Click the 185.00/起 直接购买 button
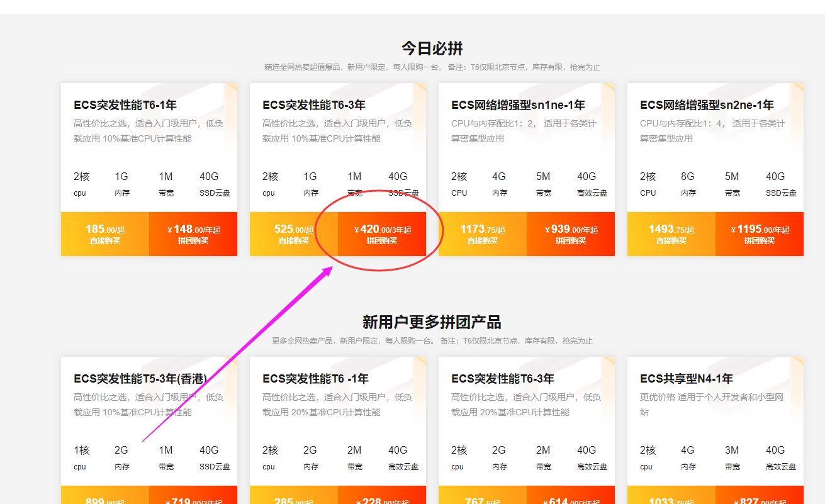This screenshot has height=504, width=825. 105,234
